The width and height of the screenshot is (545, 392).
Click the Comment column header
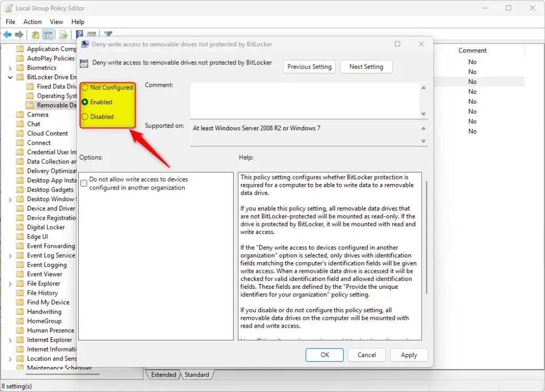point(472,51)
